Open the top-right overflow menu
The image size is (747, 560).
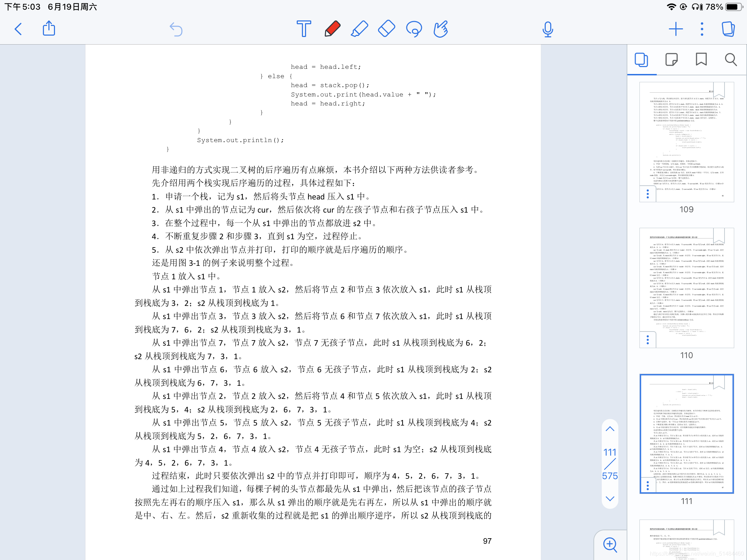(701, 29)
